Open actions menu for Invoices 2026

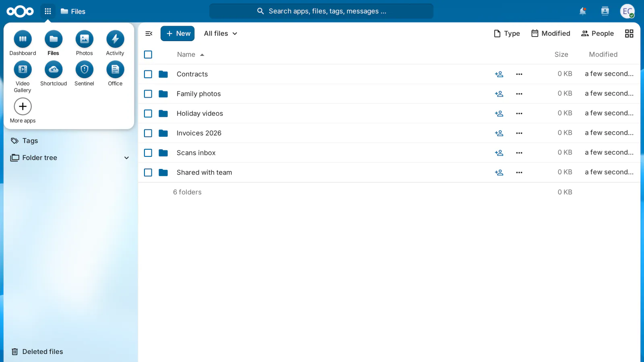point(519,133)
